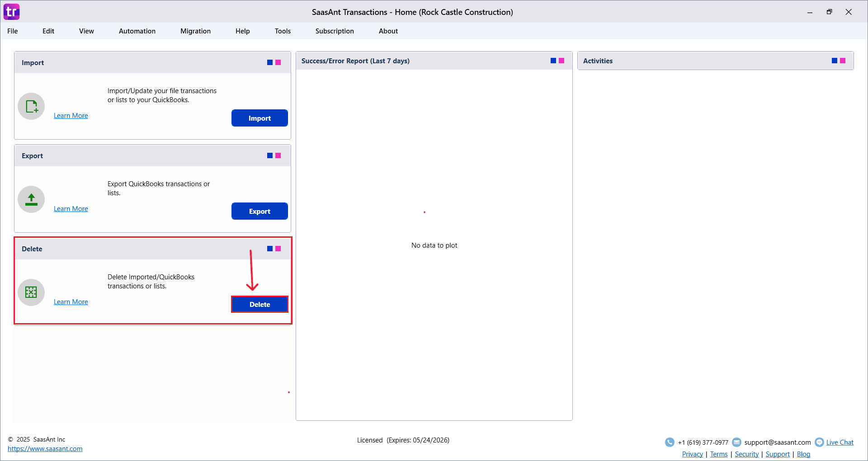
Task: Click the Import file document icon
Action: 31,106
